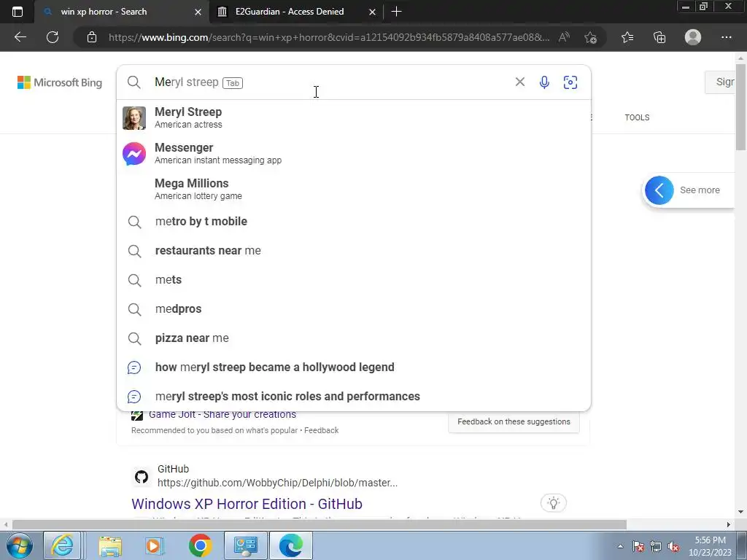Click inside the Bing search input field

(x=329, y=82)
